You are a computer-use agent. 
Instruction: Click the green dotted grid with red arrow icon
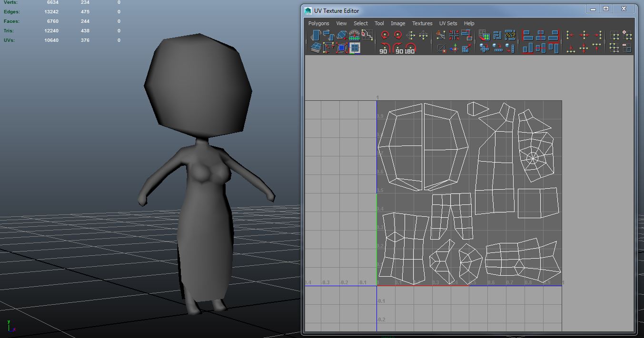click(485, 35)
